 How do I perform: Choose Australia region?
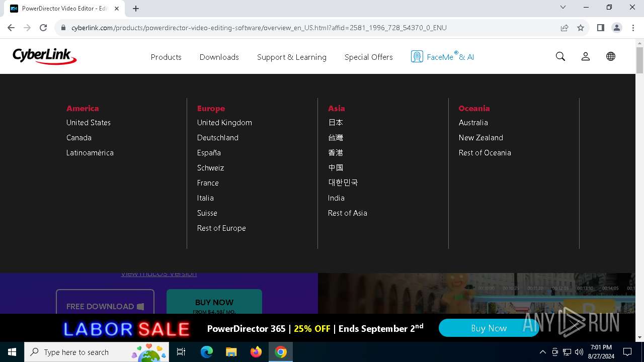tap(473, 122)
